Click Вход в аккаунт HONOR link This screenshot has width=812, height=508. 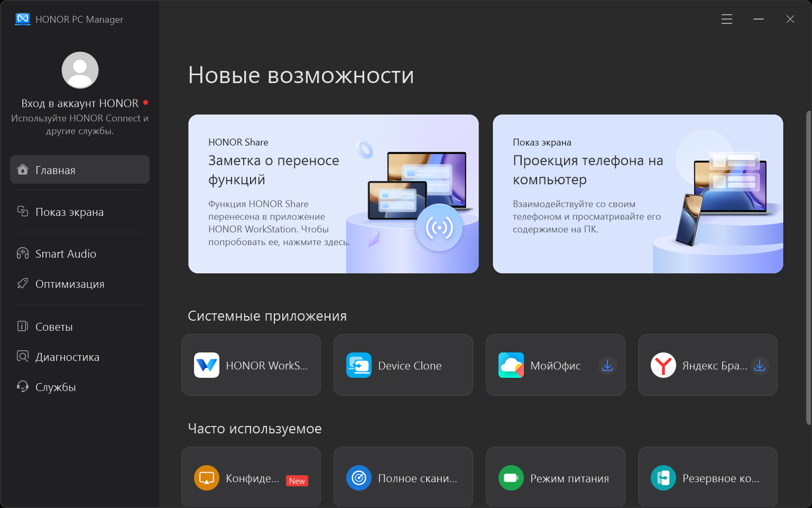point(80,103)
